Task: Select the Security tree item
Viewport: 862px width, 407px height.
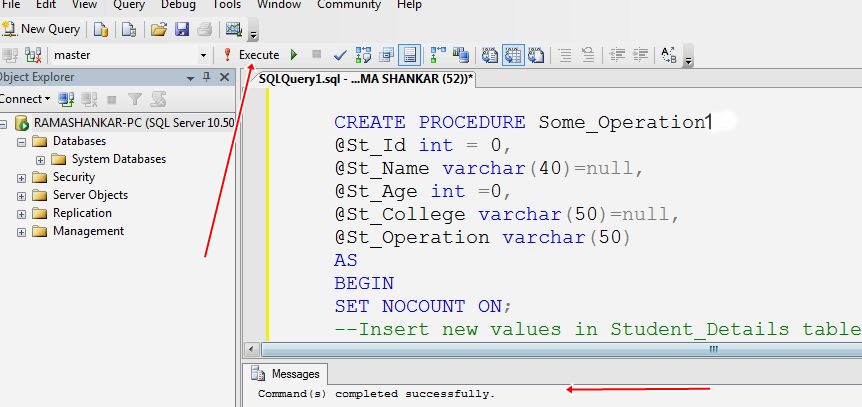Action: pyautogui.click(x=74, y=177)
